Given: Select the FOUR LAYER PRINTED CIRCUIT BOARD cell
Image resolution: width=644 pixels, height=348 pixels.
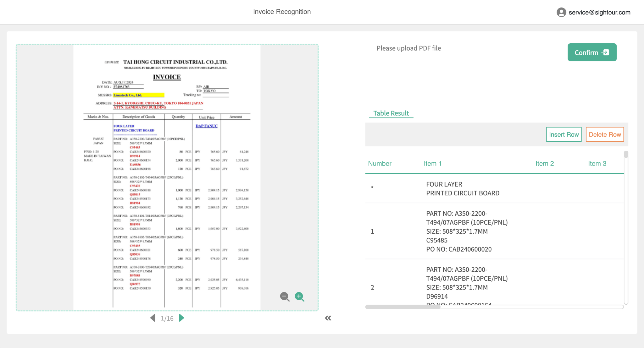Looking at the screenshot, I should 463,189.
